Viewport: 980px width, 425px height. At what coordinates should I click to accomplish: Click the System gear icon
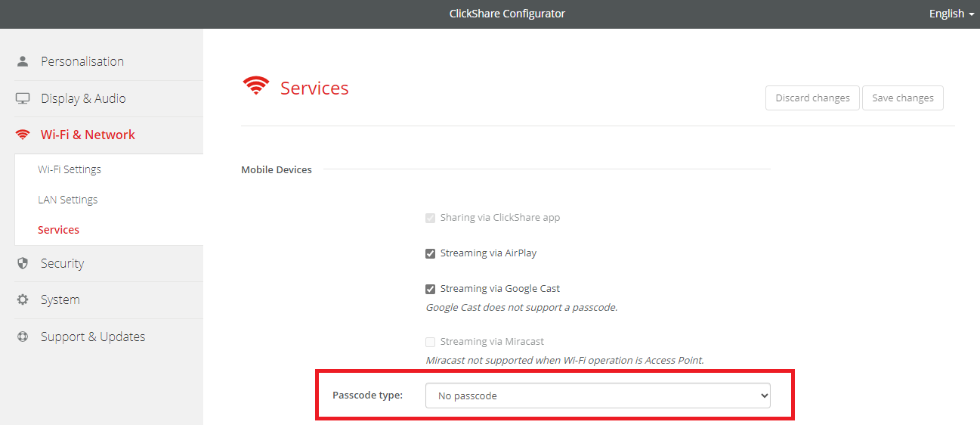coord(23,299)
